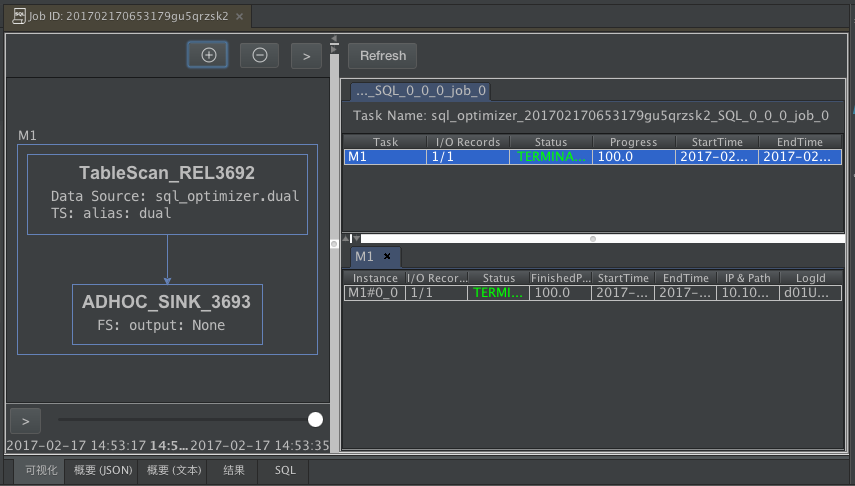Select the M1#0_0 instance row
The width and height of the screenshot is (855, 486).
[x=593, y=293]
